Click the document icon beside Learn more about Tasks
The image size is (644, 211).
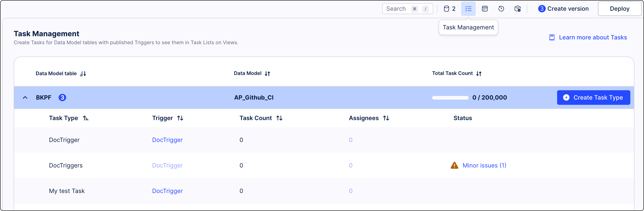(x=552, y=37)
